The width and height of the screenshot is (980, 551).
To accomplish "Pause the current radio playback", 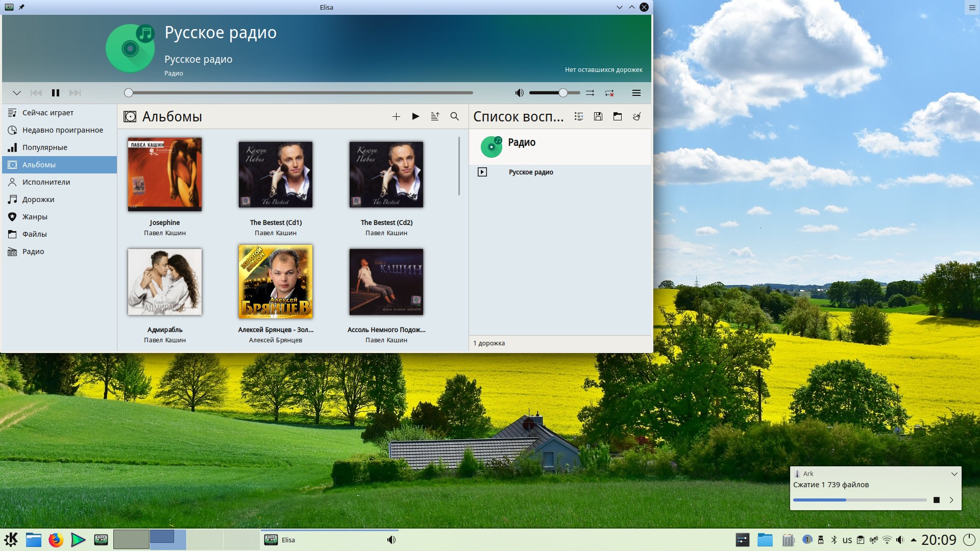I will click(56, 93).
